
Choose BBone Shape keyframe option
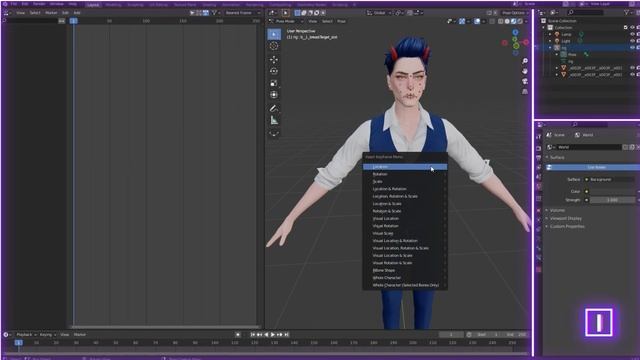click(405, 271)
